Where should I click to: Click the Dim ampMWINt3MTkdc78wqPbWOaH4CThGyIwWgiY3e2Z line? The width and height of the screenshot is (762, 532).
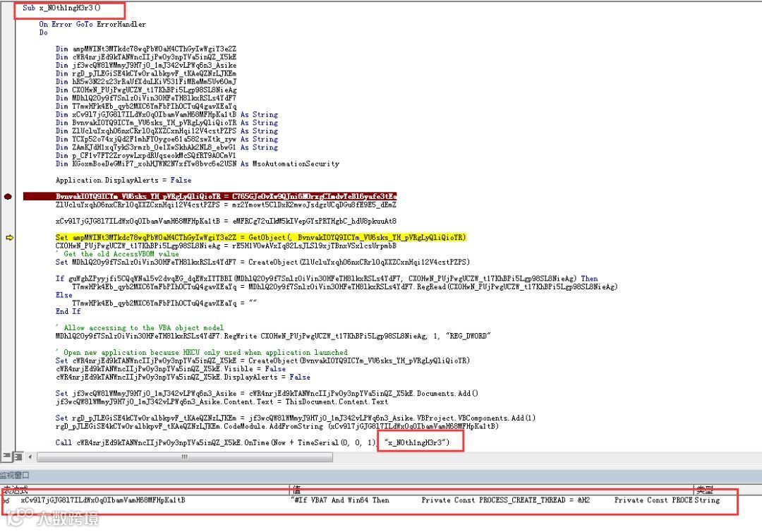pyautogui.click(x=146, y=49)
